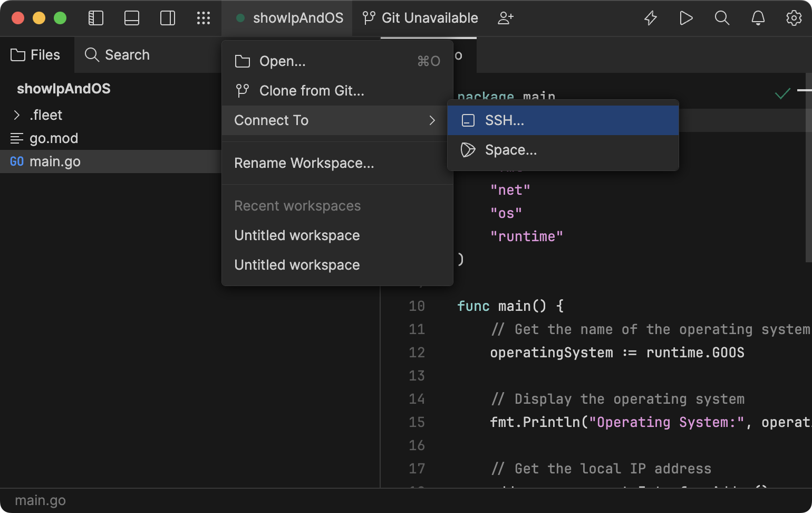Image resolution: width=812 pixels, height=513 pixels.
Task: Expand the .fleet folder
Action: (x=16, y=115)
